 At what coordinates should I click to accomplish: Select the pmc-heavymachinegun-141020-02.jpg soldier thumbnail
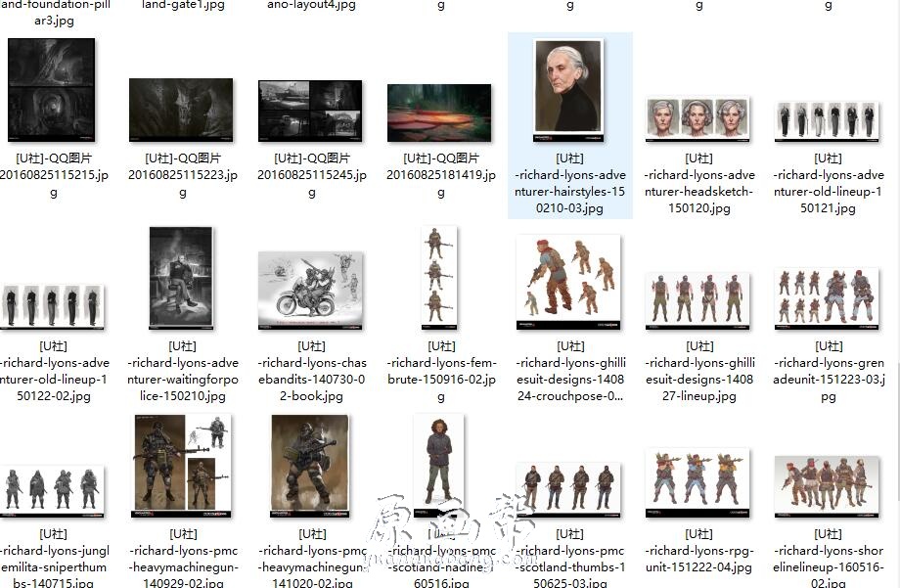click(x=310, y=466)
